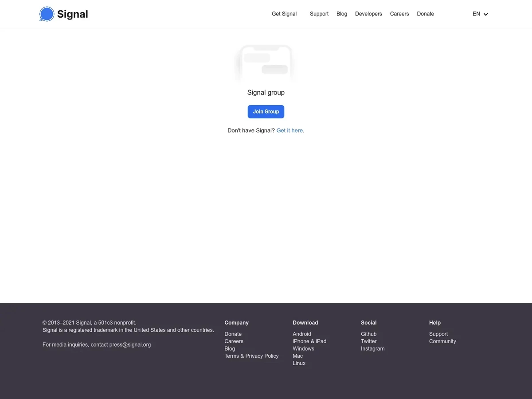Open the Instagram social link
This screenshot has height=399, width=532.
(372, 349)
